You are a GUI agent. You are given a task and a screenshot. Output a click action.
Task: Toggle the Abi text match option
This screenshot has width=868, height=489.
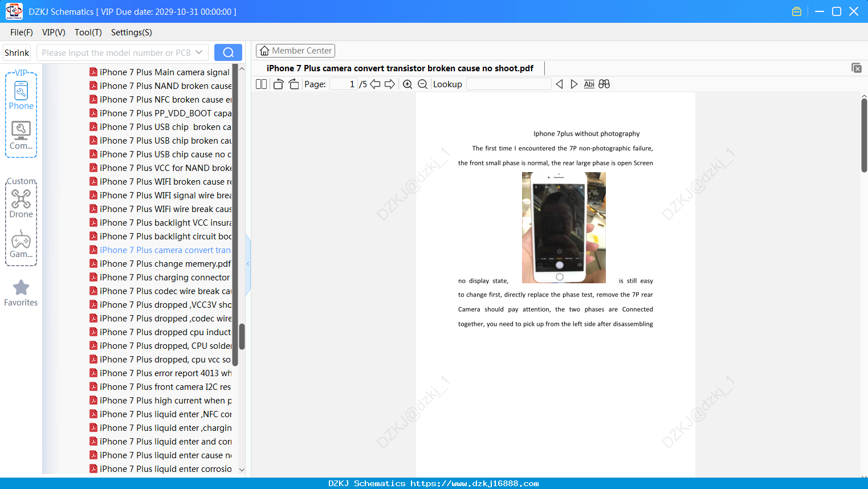(589, 84)
